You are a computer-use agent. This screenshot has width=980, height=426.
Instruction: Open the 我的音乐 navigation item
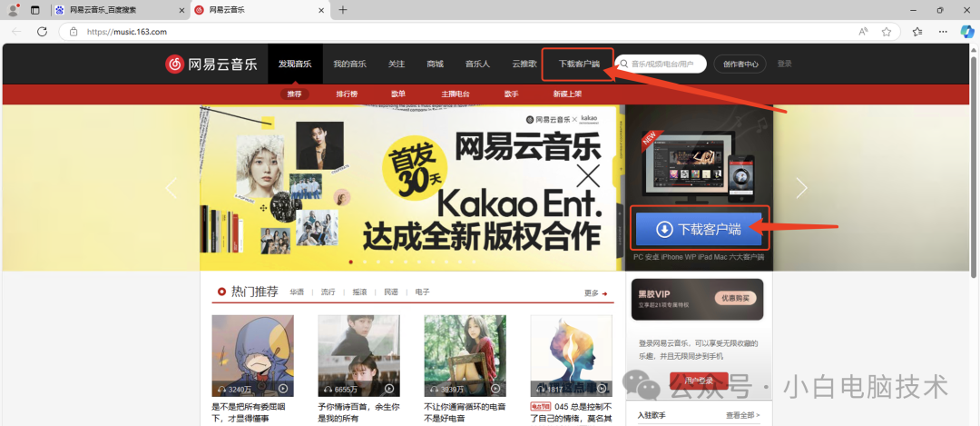(349, 64)
